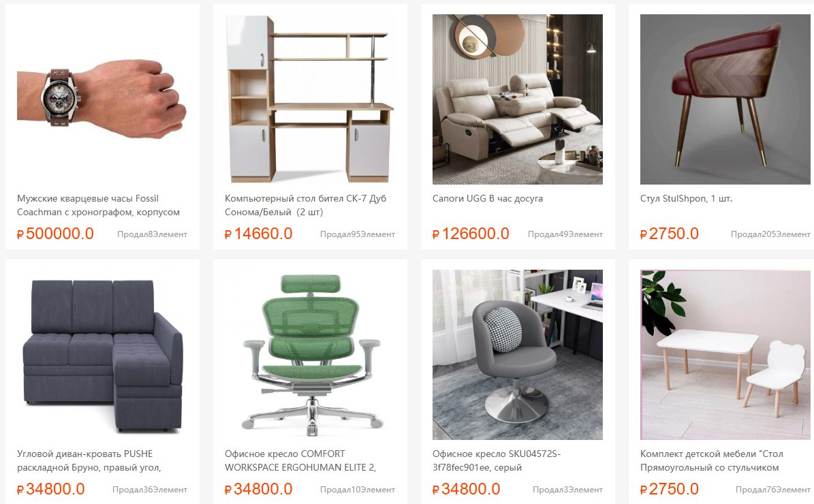814x504 pixels.
Task: Click title 'Сапоги UGG В час досуга'
Action: pos(488,199)
